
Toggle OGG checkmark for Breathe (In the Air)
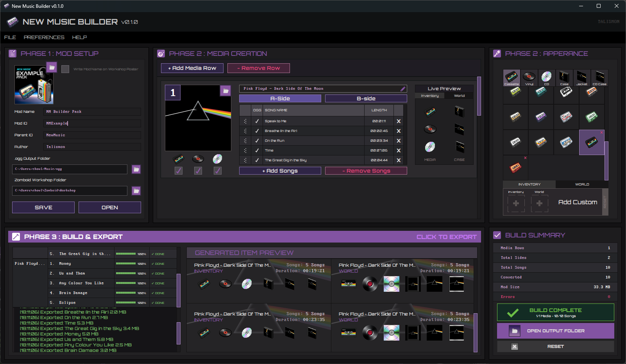pos(257,131)
